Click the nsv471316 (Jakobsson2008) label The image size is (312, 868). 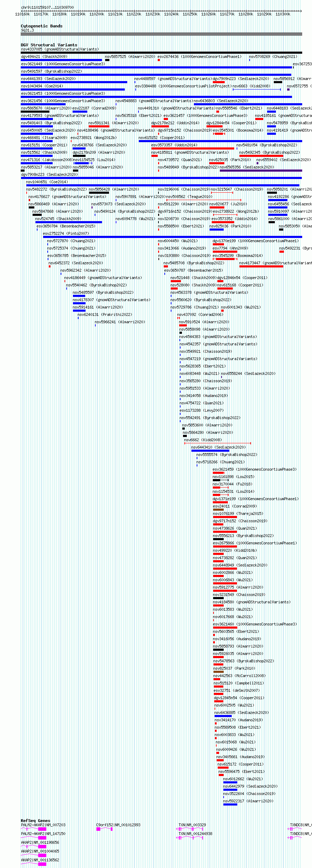[46, 160]
